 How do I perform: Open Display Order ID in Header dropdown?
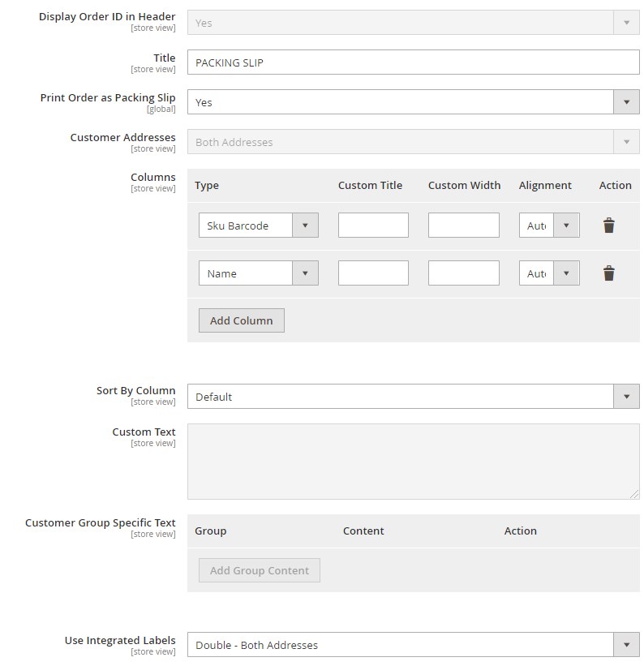pos(413,23)
